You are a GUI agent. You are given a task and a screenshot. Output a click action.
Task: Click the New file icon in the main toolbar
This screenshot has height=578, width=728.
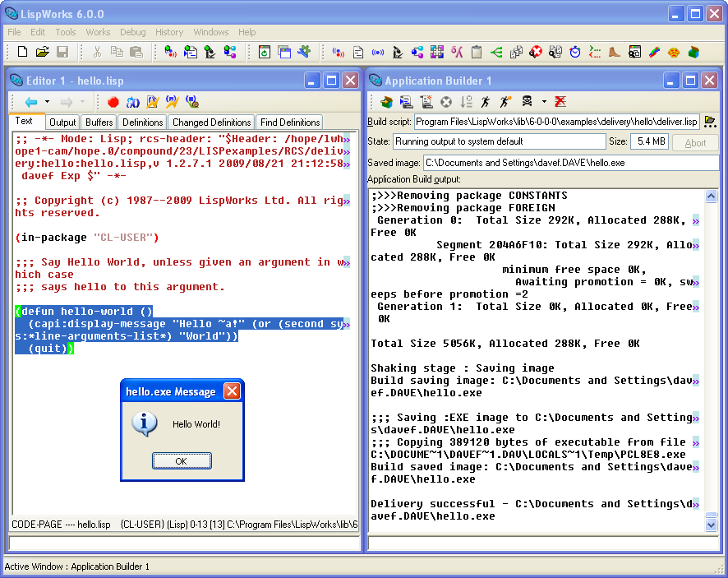(x=22, y=52)
